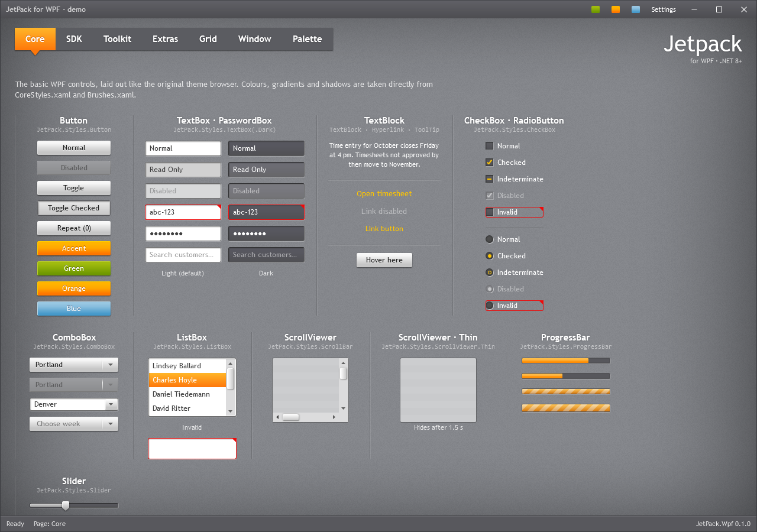Click the orange theme swatch in title bar
This screenshot has width=757, height=532.
[x=616, y=9]
